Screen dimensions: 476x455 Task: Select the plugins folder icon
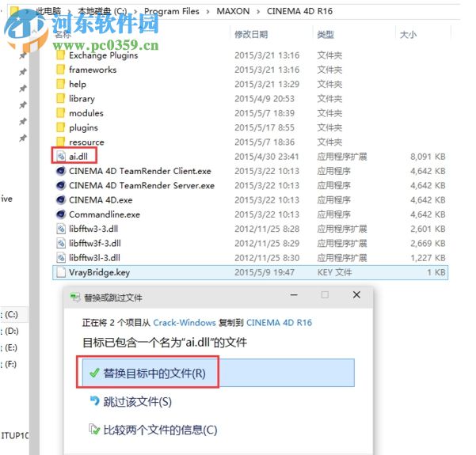[x=60, y=127]
